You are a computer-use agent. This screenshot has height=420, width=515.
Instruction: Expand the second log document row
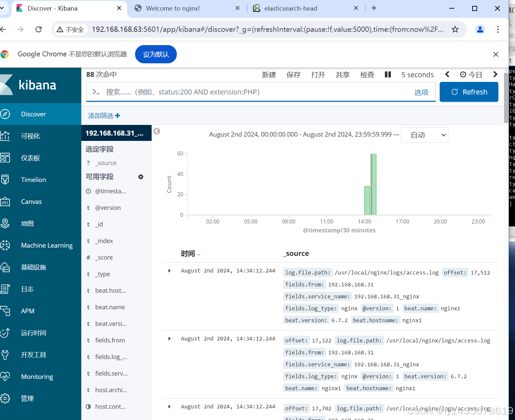pyautogui.click(x=170, y=339)
